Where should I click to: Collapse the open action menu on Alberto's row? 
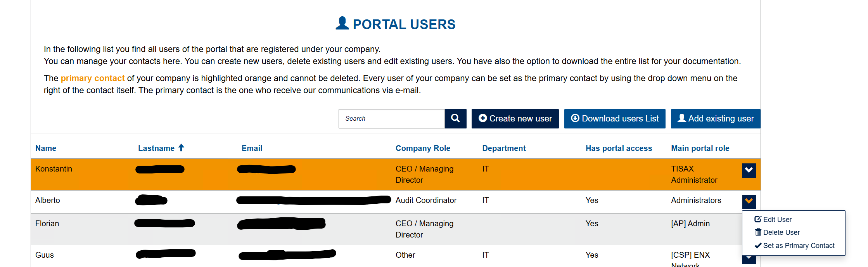click(749, 201)
